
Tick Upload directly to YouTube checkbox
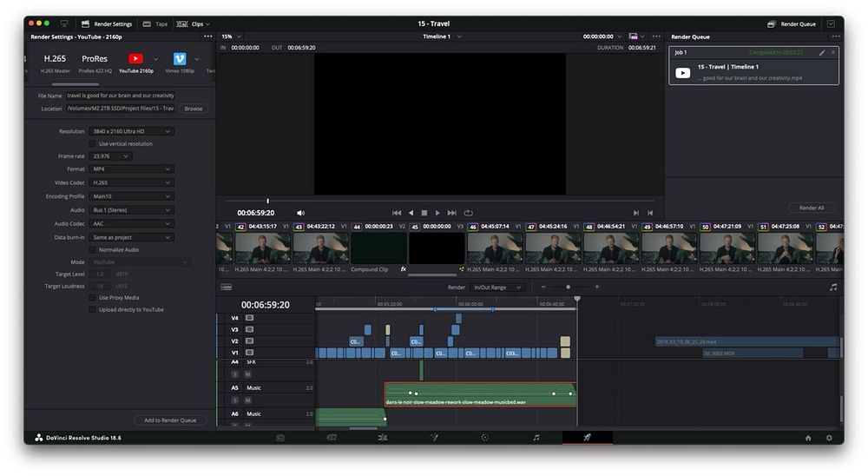point(93,309)
